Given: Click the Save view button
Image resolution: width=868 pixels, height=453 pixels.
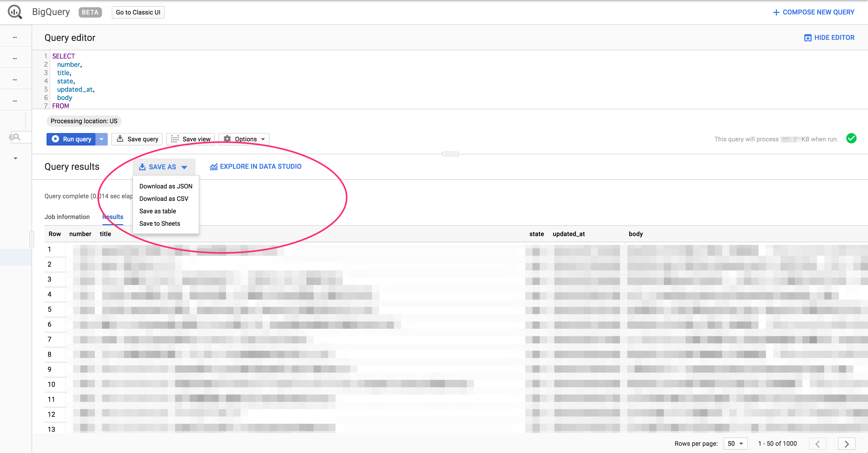Looking at the screenshot, I should point(190,139).
